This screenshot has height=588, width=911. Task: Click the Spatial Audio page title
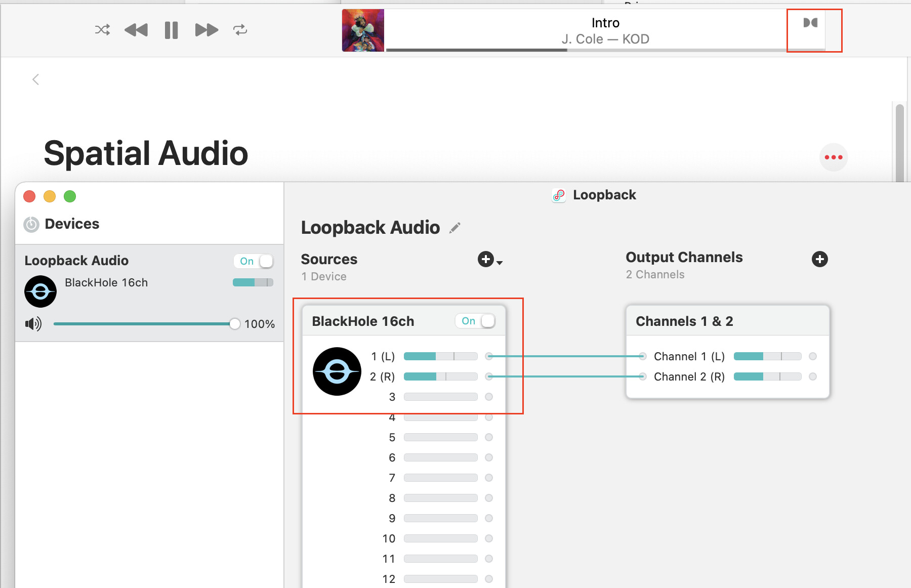tap(146, 153)
